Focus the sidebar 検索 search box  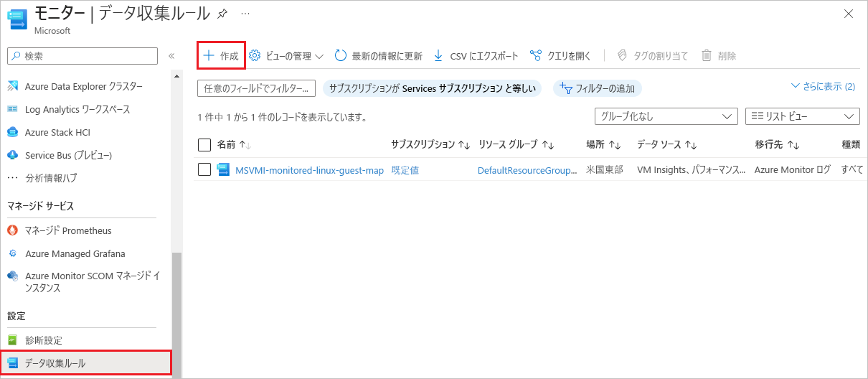[82, 55]
